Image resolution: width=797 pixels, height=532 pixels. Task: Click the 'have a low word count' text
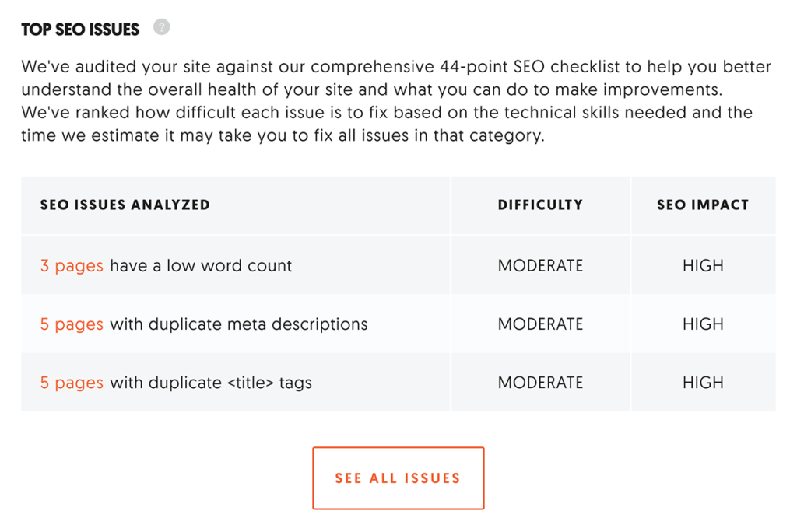coord(201,266)
